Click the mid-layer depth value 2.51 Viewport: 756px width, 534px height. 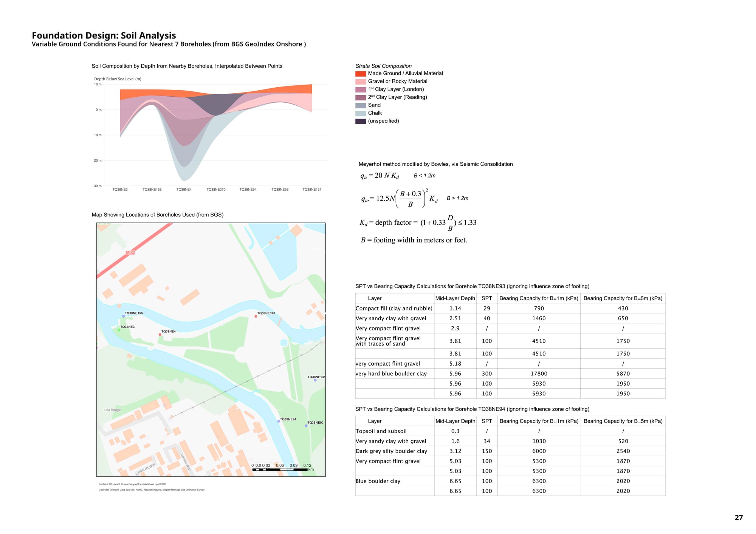coord(455,318)
